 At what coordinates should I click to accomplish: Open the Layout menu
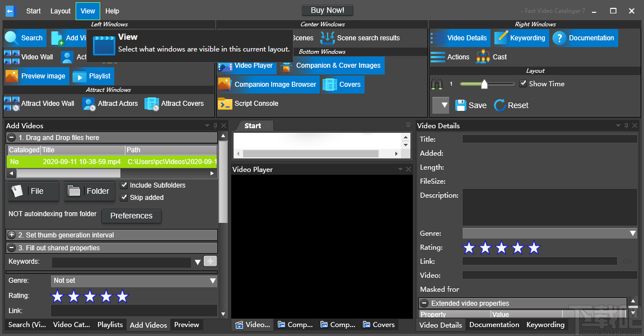tap(60, 11)
